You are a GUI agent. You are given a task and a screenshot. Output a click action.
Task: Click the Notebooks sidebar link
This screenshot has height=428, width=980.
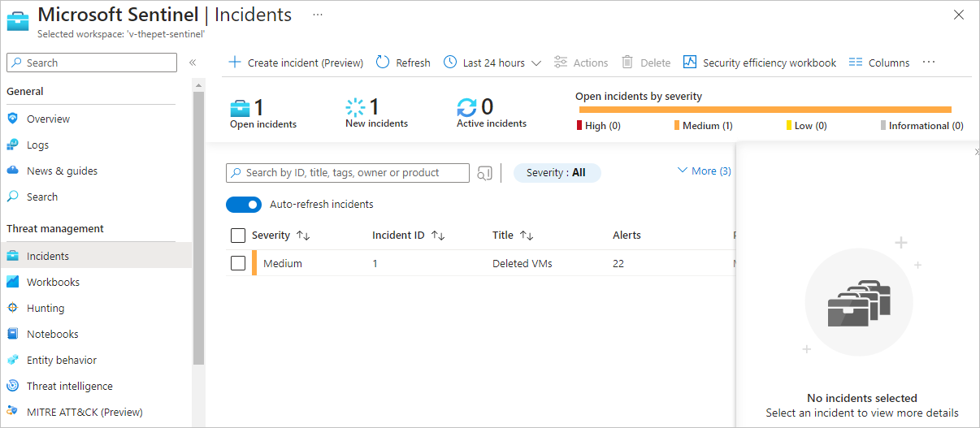52,334
